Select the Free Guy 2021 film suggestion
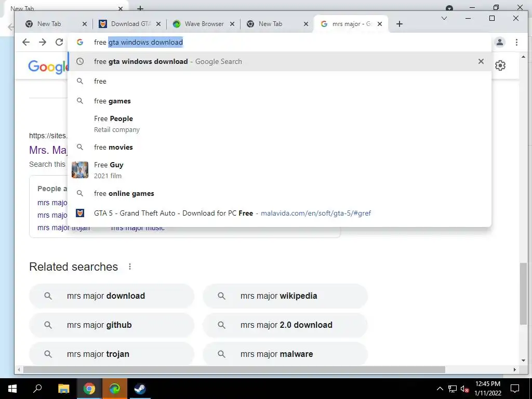This screenshot has width=532, height=399. point(280,170)
